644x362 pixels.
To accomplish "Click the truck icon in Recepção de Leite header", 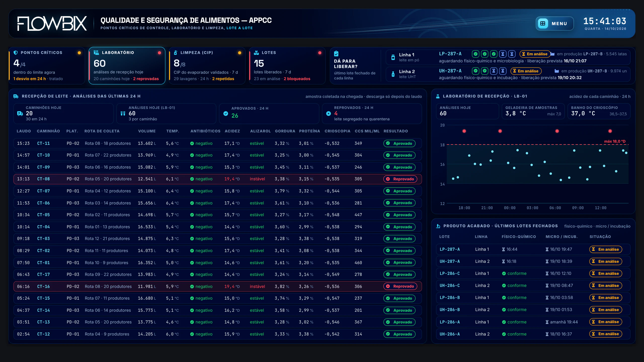I will tap(16, 96).
